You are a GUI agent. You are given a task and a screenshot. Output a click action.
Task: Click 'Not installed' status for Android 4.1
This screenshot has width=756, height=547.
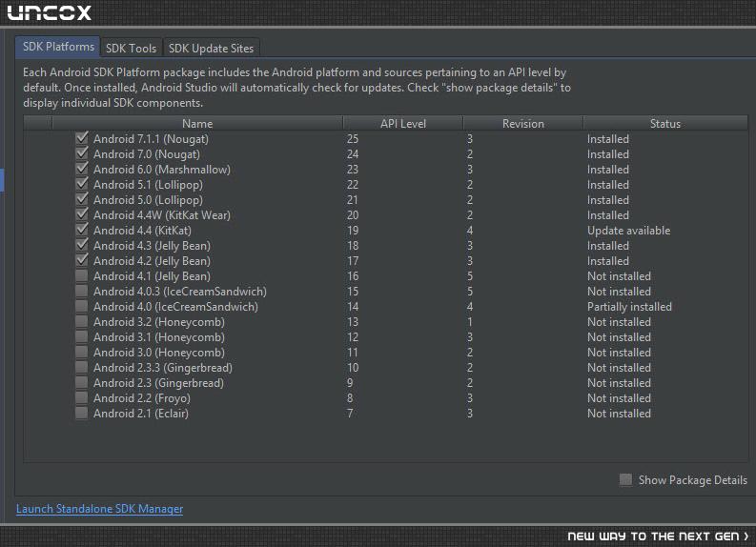(x=619, y=276)
